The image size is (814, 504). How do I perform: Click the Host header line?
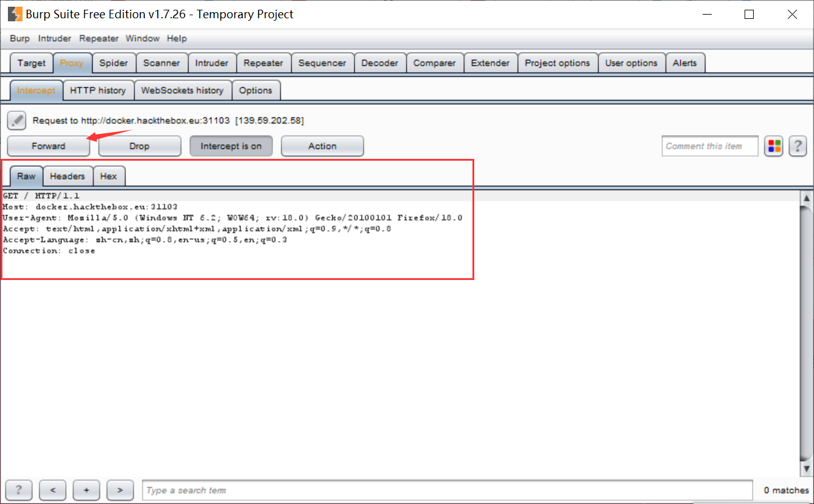(x=90, y=207)
